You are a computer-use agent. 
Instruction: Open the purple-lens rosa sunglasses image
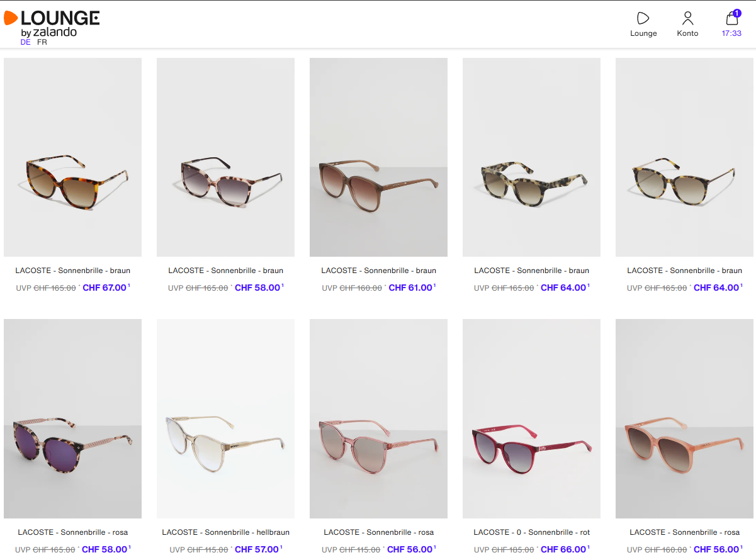click(72, 418)
